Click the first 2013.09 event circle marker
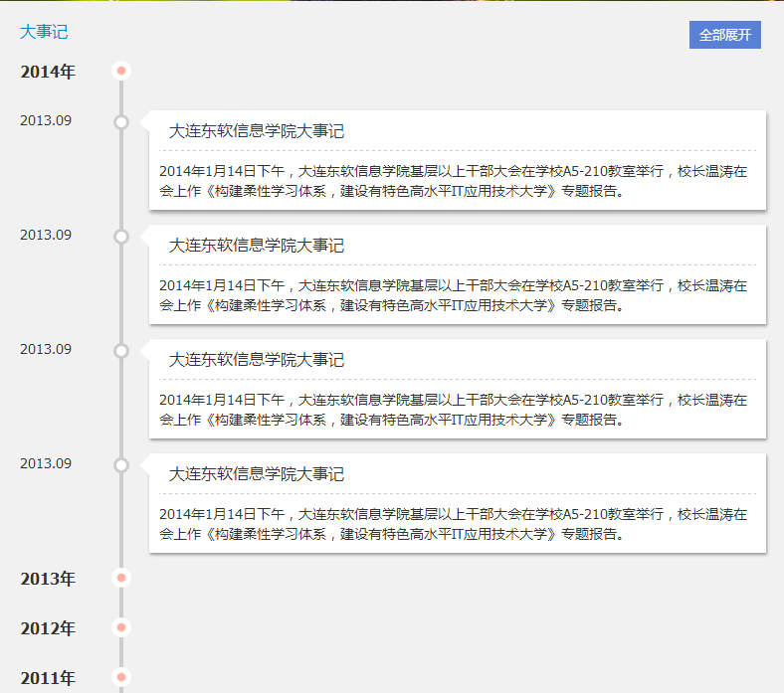The height and width of the screenshot is (693, 784). point(121,122)
